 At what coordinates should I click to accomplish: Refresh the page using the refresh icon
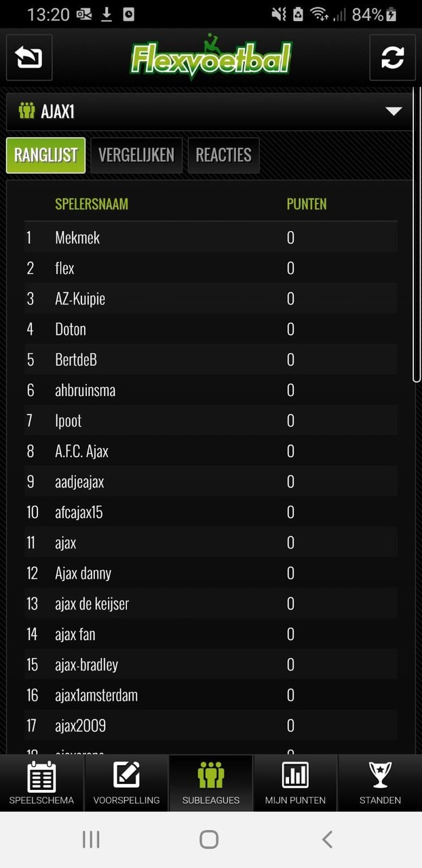point(393,58)
